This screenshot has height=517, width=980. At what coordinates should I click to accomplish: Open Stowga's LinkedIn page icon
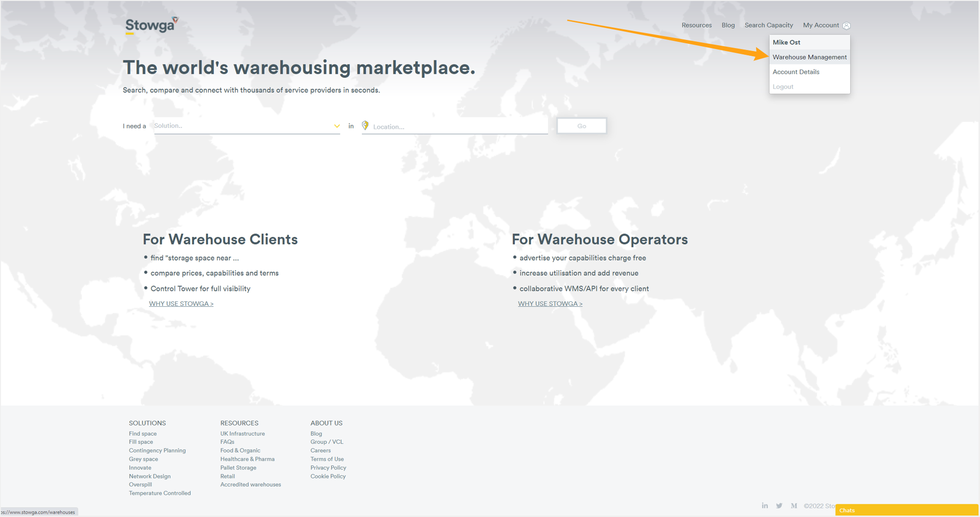[x=765, y=505]
